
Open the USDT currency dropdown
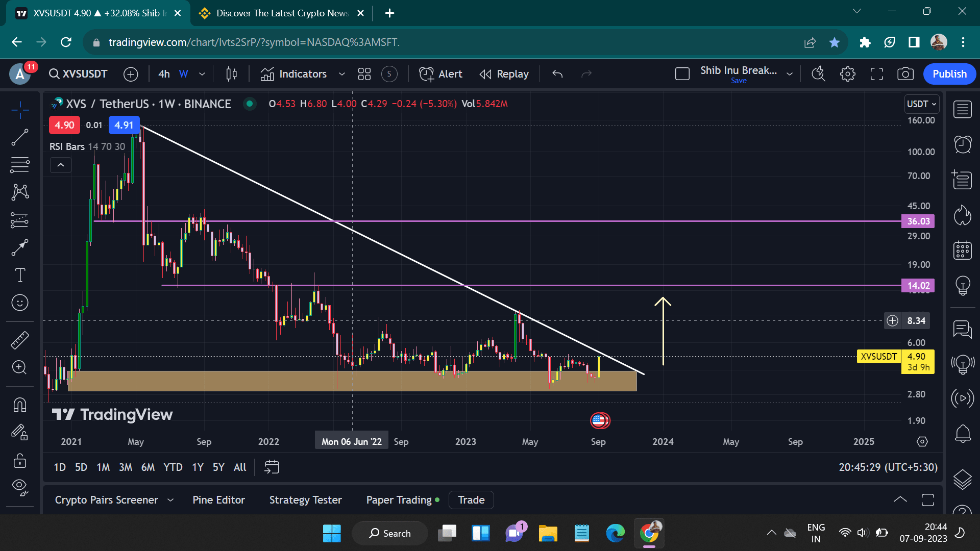tap(921, 104)
